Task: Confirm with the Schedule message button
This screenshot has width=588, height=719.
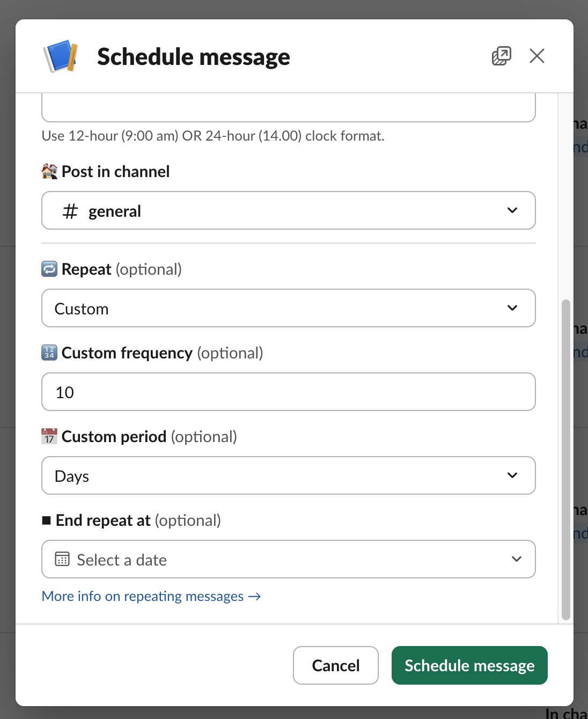Action: tap(469, 665)
